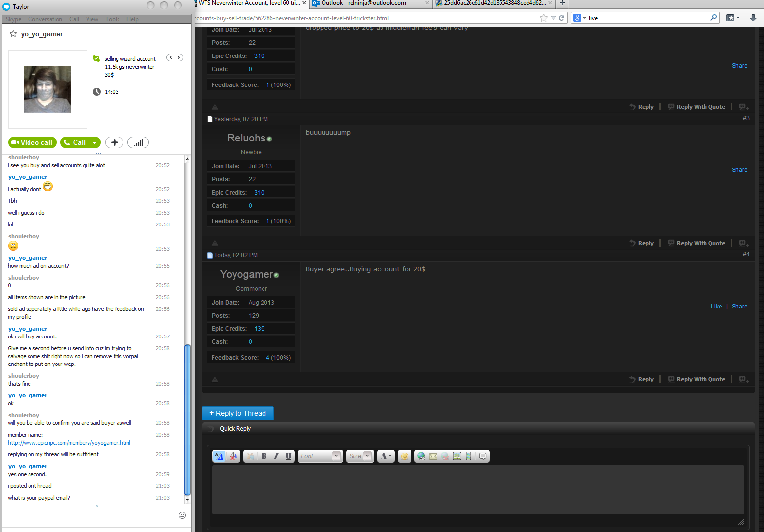Open the Call menu in Skype
764x532 pixels.
point(74,19)
